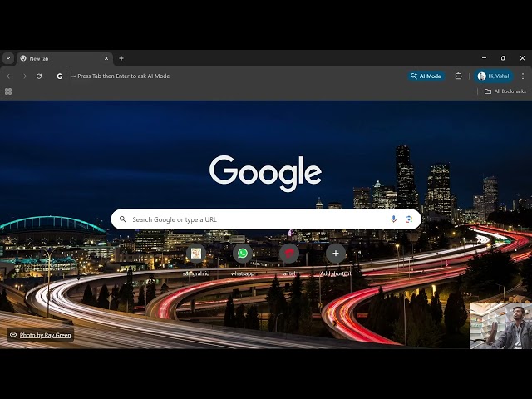This screenshot has height=399, width=532.
Task: Click the Google icon in the address bar
Action: pos(60,76)
